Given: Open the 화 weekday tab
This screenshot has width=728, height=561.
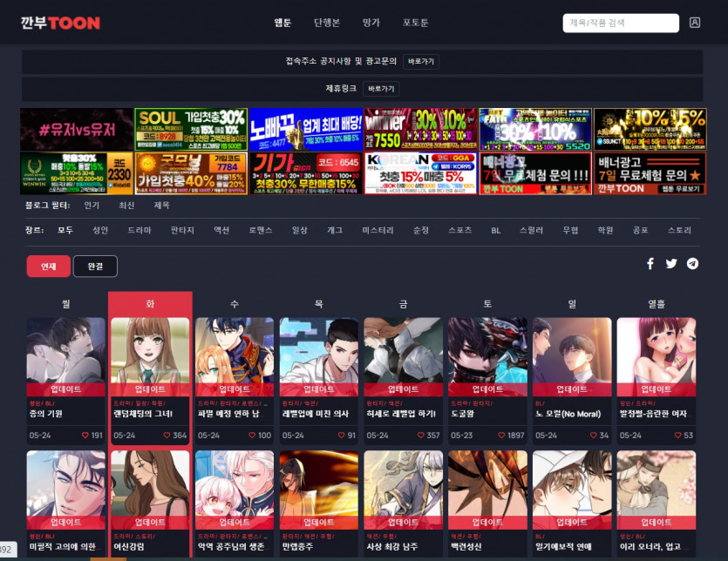Looking at the screenshot, I should click(150, 304).
